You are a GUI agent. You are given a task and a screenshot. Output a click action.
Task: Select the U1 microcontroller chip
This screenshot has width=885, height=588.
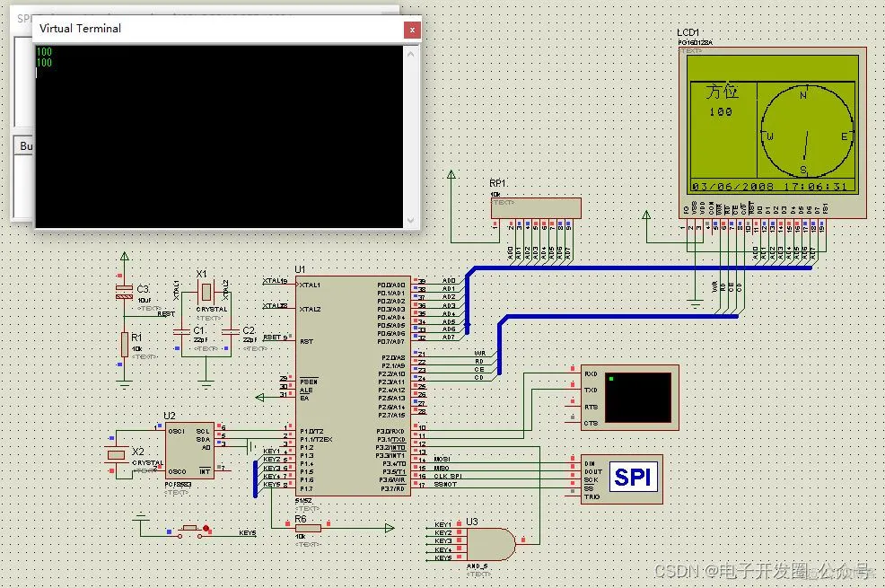(353, 386)
